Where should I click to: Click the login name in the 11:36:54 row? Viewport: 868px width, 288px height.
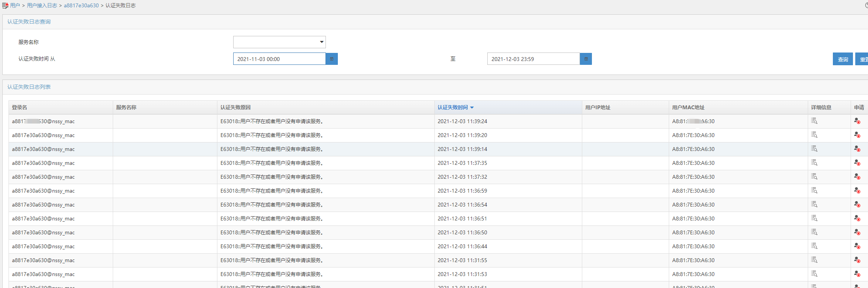pos(43,205)
